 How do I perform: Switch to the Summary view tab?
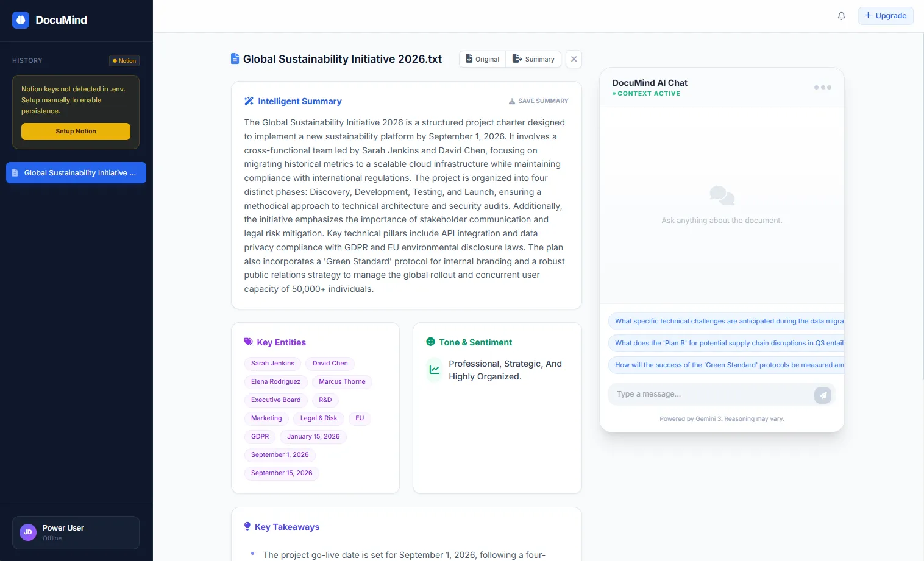click(x=533, y=58)
